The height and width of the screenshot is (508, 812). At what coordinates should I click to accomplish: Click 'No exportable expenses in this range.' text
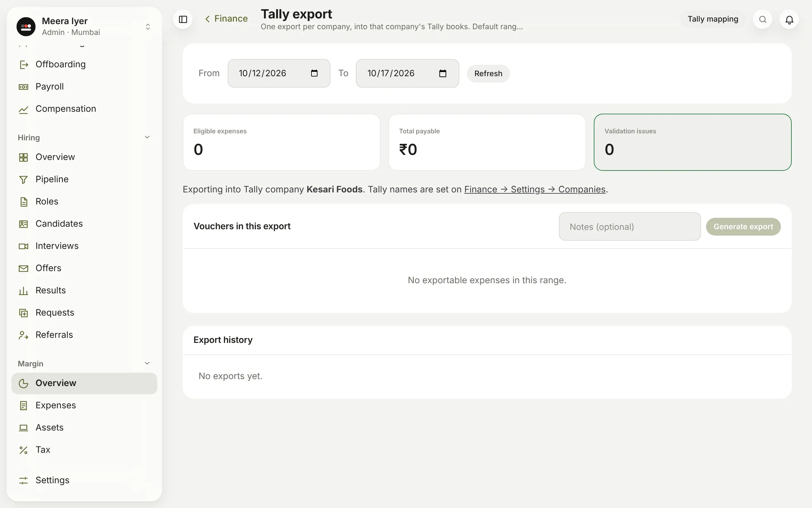(487, 280)
